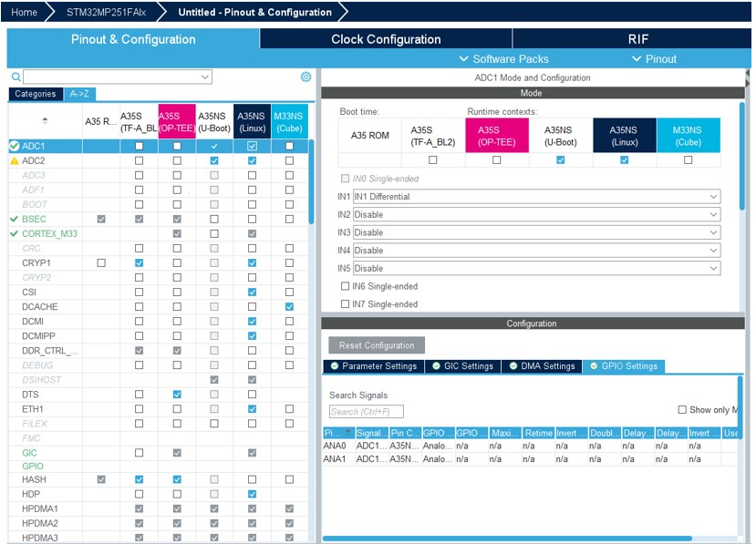This screenshot has width=756, height=544.
Task: Enable IN7 Single-ended checkbox
Action: [x=346, y=304]
